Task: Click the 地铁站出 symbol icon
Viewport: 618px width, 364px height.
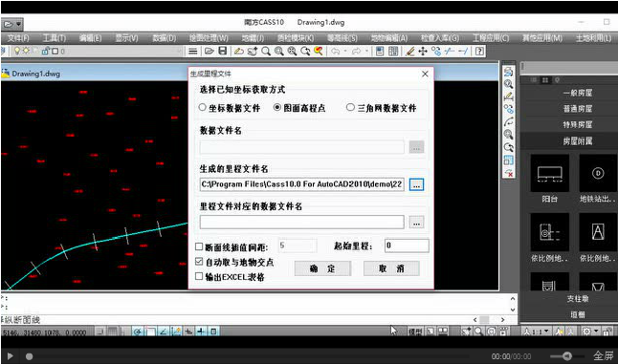Action: [x=598, y=173]
